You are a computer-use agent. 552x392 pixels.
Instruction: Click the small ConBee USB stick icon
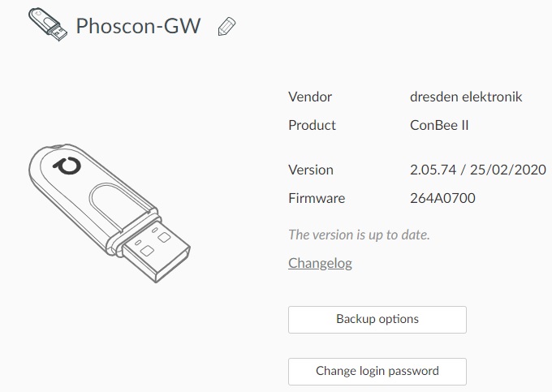tap(48, 24)
